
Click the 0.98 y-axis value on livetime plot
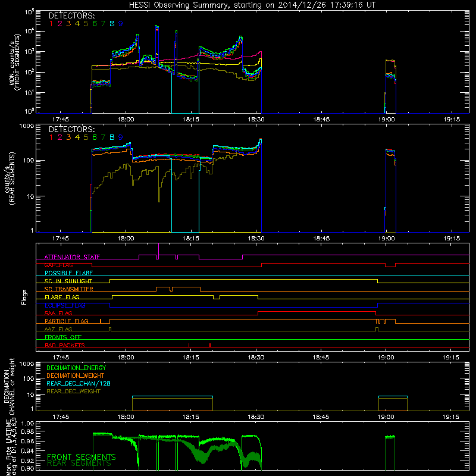pyautogui.click(x=27, y=431)
